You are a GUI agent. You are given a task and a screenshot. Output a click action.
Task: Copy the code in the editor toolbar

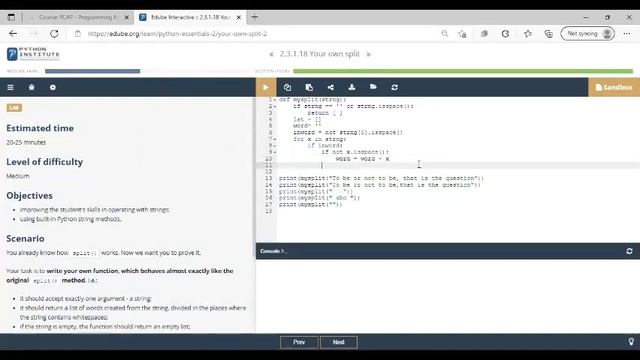click(x=287, y=87)
